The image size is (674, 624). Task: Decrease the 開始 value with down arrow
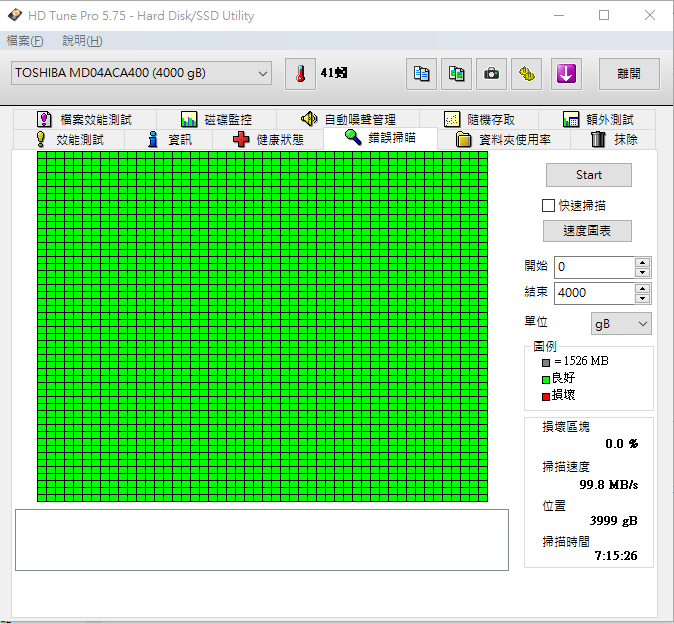[643, 272]
